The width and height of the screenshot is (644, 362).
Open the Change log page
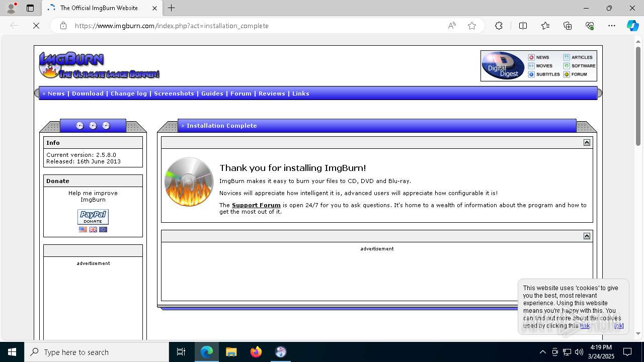pyautogui.click(x=129, y=94)
